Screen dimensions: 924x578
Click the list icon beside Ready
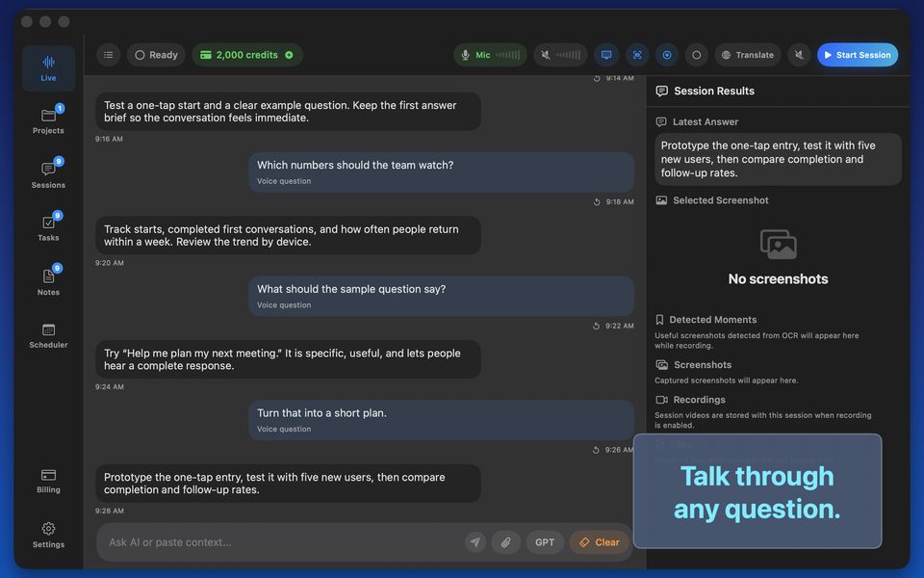tap(109, 55)
